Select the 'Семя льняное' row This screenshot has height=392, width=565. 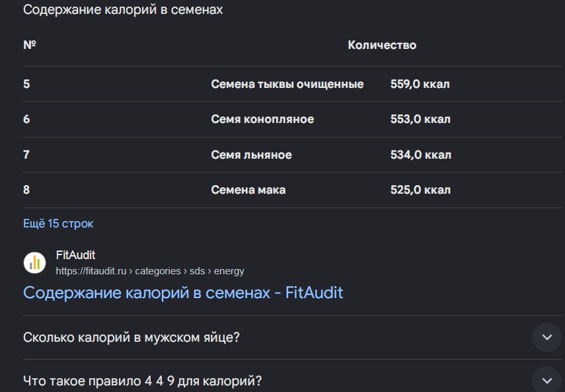click(x=292, y=155)
